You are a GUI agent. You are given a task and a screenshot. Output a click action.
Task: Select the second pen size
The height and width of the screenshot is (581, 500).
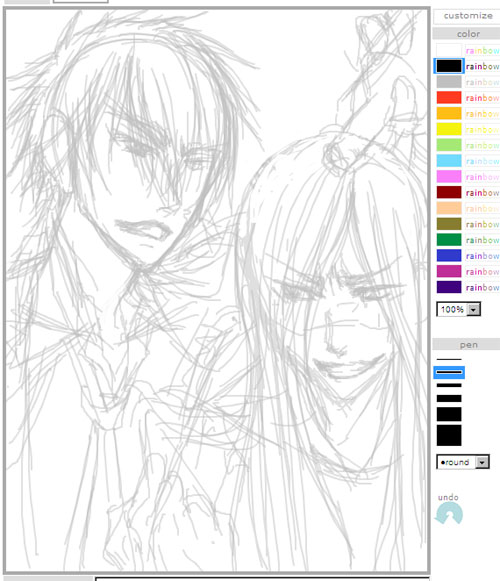coord(449,372)
